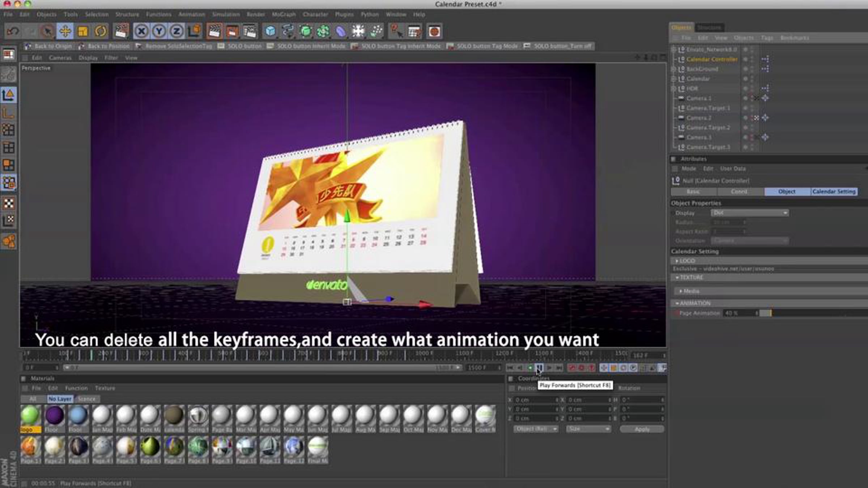Viewport: 868px width, 488px height.
Task: Open the Plugins menu
Action: [344, 14]
